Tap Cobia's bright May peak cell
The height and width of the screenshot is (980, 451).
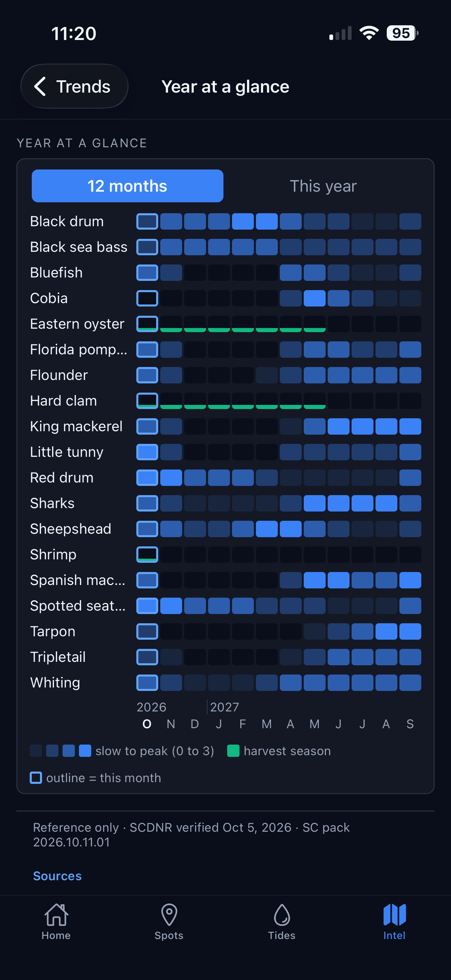click(x=314, y=298)
